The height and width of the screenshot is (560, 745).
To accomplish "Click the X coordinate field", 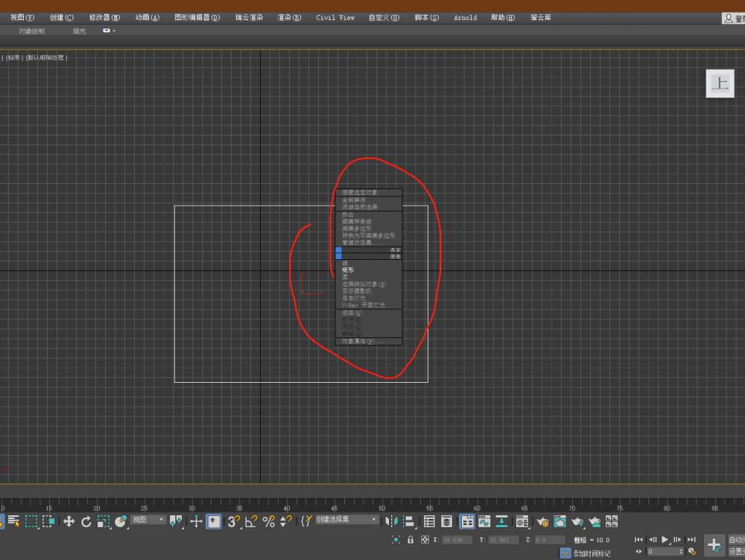I will 457,540.
